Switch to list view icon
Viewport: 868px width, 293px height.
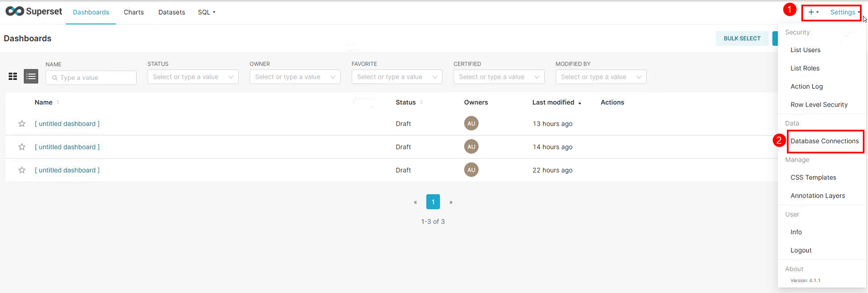point(31,76)
